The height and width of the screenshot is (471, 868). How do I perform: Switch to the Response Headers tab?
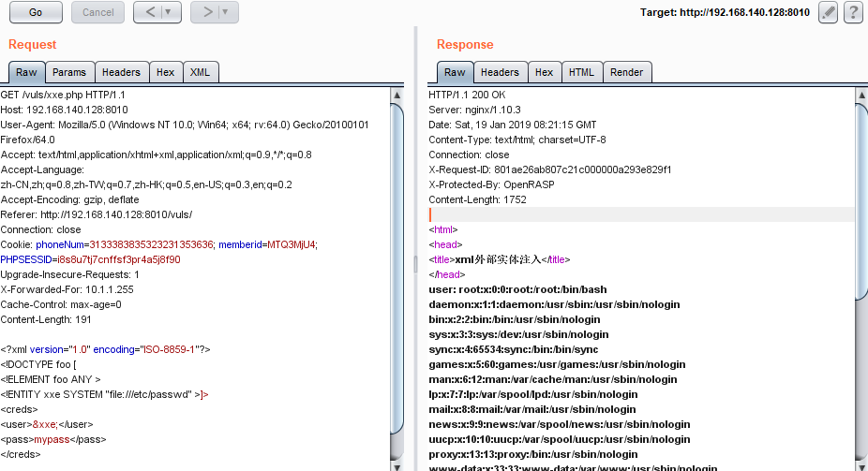click(500, 72)
